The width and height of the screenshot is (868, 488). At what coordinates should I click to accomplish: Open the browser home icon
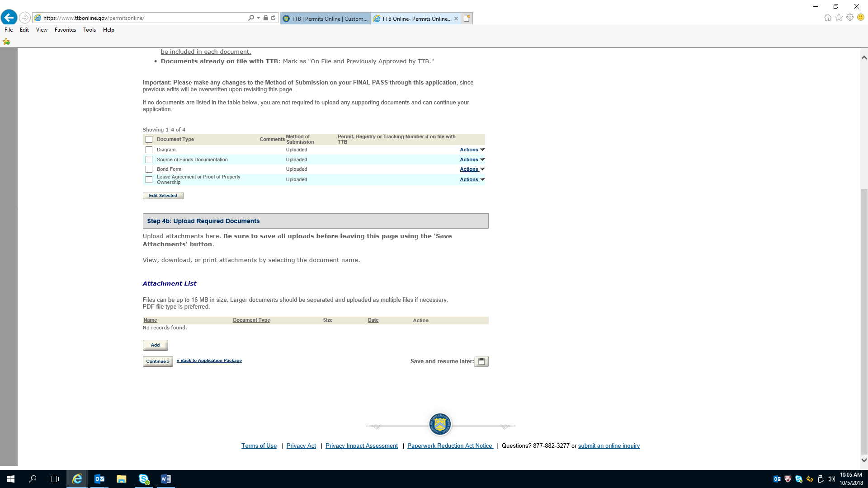pyautogui.click(x=827, y=18)
